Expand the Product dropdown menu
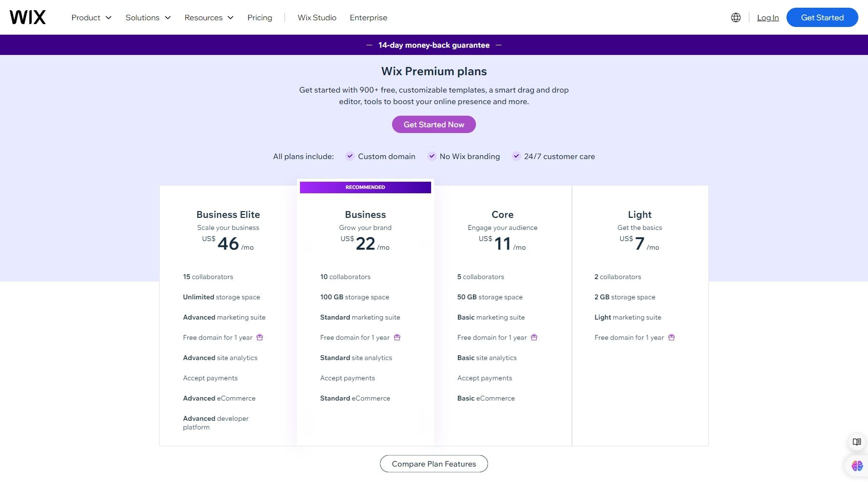The image size is (868, 482). pos(91,17)
